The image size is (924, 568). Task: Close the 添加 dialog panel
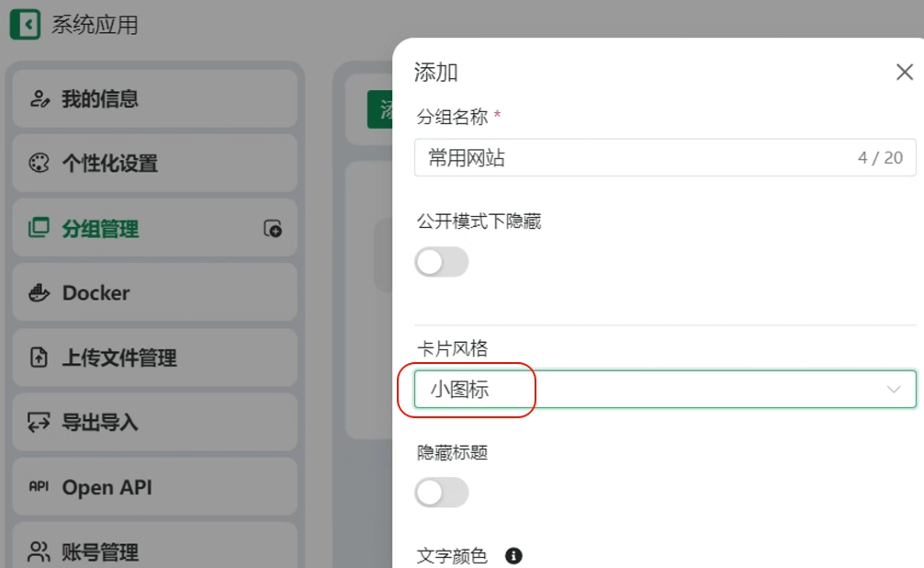905,73
